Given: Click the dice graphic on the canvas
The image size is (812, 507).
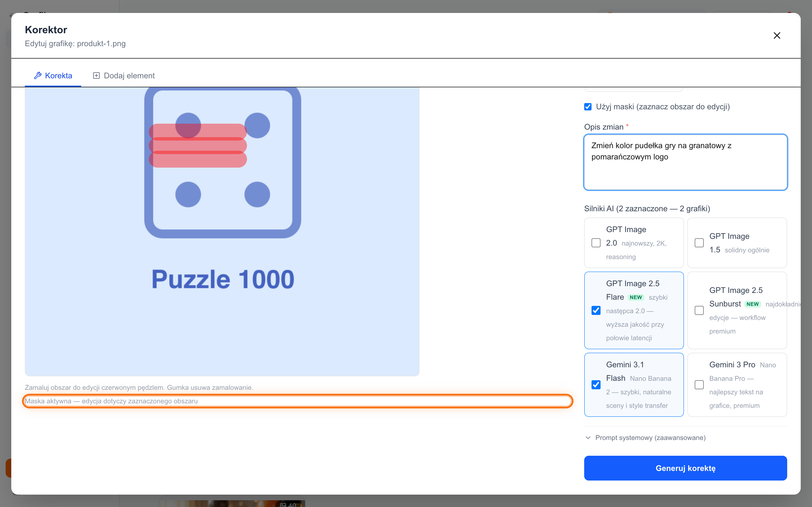Looking at the screenshot, I should 223,163.
